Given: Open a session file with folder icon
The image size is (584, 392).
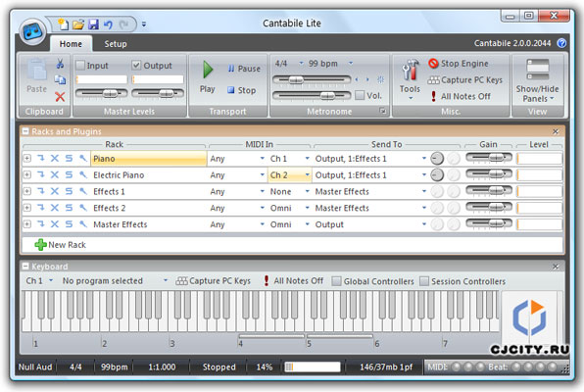Looking at the screenshot, I should click(78, 24).
